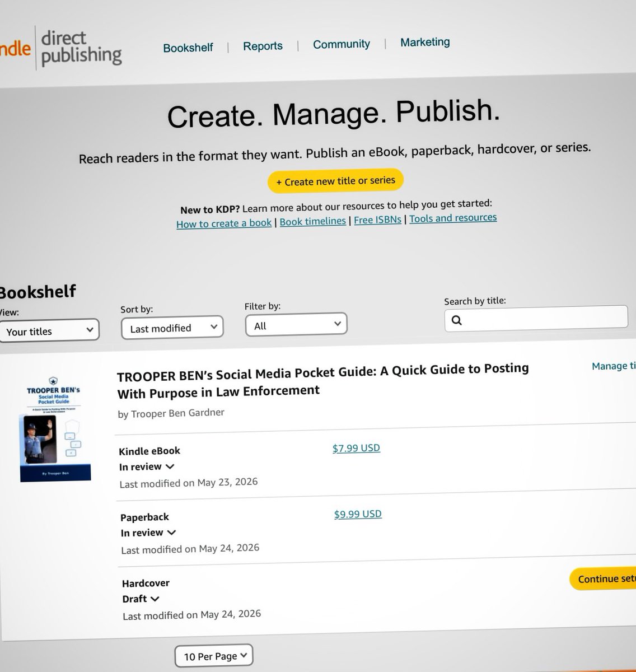Open the View 'Your titles' dropdown
Screen dimensions: 636x672
pos(49,330)
